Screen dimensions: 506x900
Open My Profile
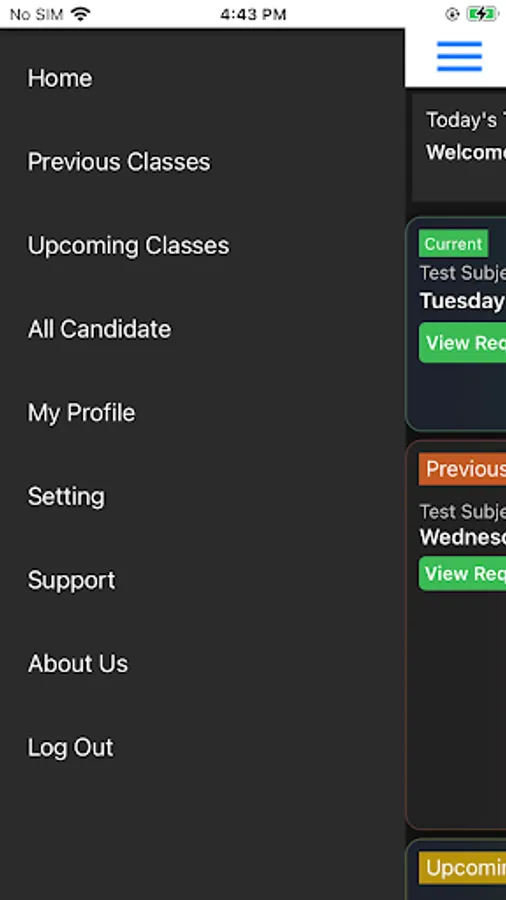click(x=81, y=413)
